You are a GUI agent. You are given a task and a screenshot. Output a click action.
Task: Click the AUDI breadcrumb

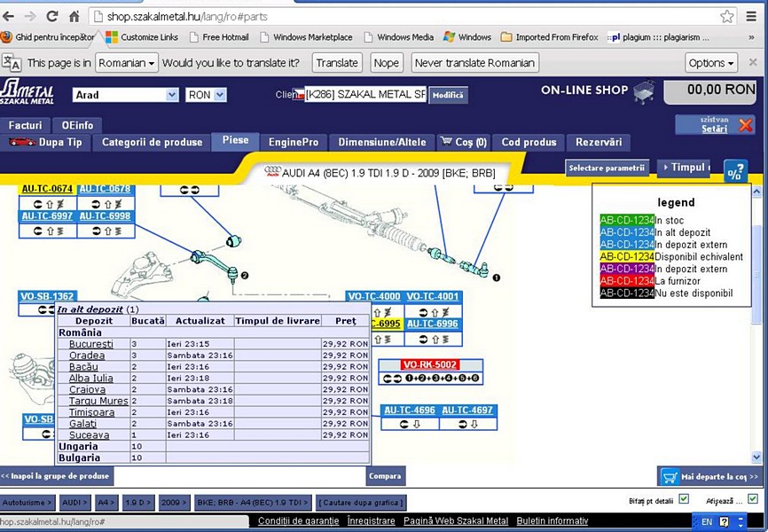tap(74, 503)
